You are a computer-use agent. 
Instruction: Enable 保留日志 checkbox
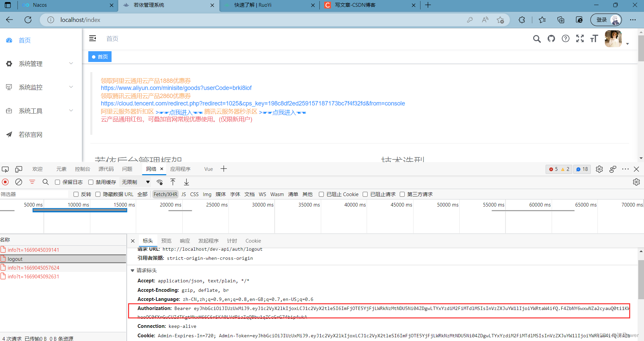coord(58,182)
